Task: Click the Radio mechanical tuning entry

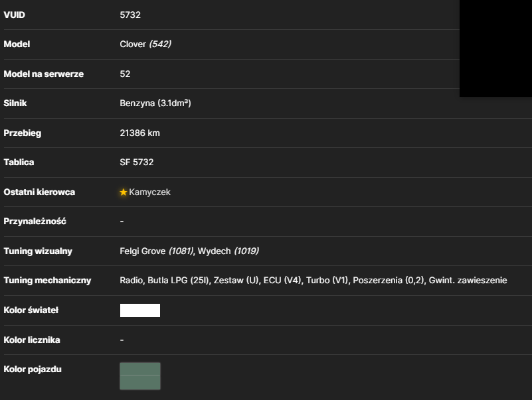Action: (132, 281)
